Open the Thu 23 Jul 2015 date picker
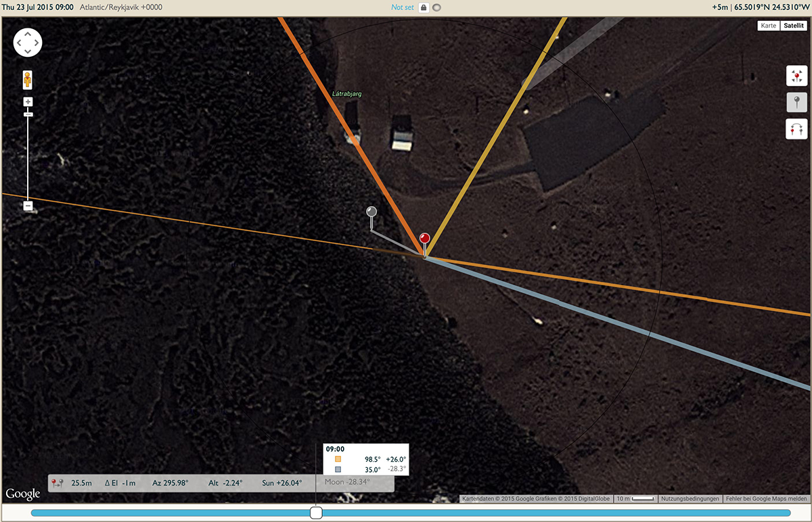812x522 pixels. click(38, 7)
